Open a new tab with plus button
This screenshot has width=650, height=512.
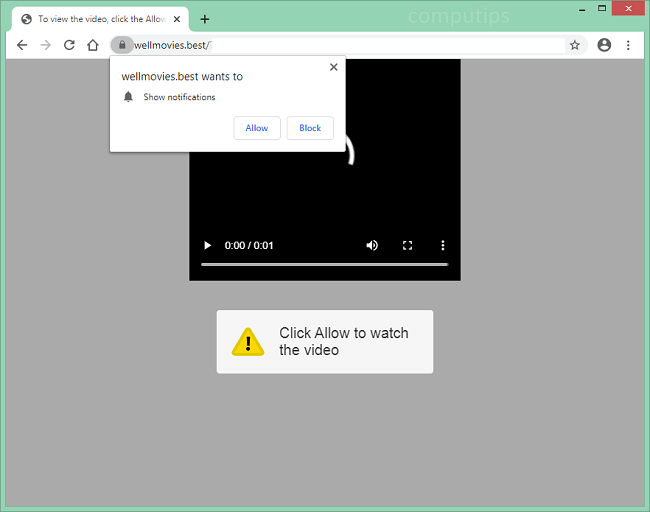pos(205,18)
